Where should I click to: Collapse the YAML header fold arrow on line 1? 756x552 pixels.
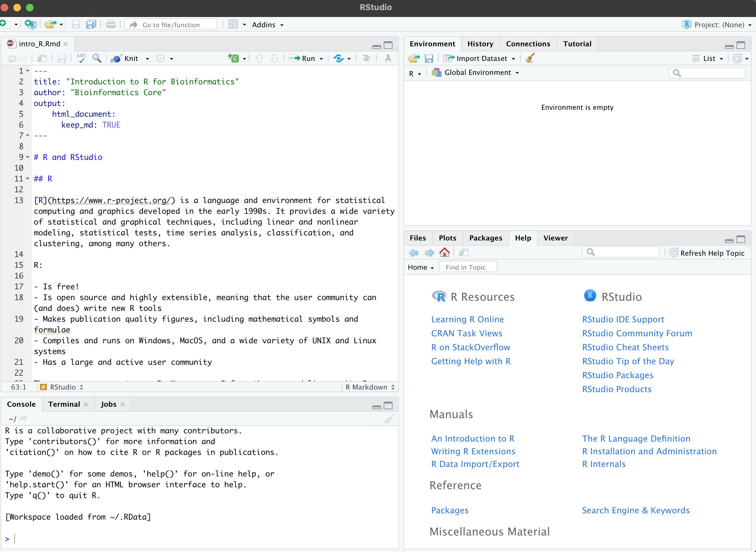(x=28, y=71)
